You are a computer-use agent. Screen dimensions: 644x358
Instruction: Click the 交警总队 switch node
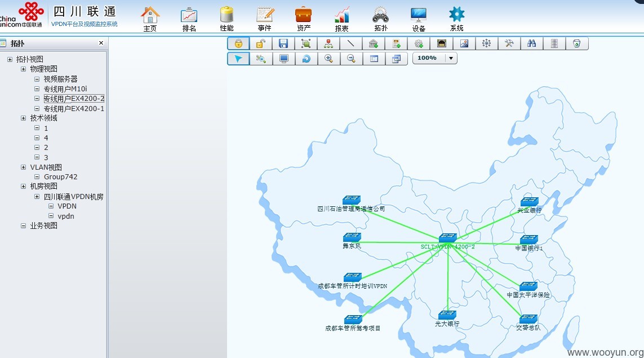pyautogui.click(x=528, y=319)
